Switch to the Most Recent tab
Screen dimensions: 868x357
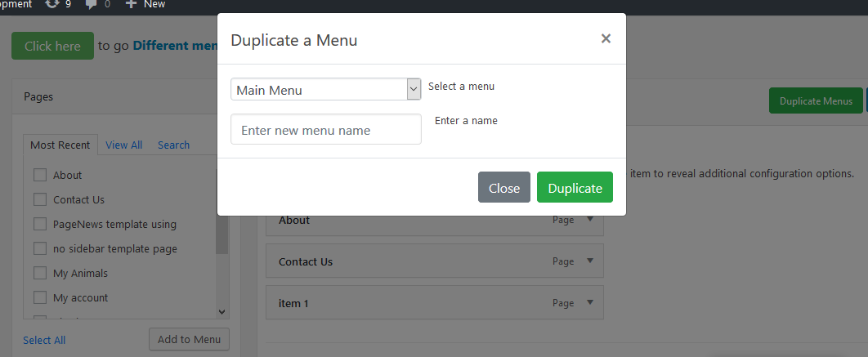tap(60, 145)
